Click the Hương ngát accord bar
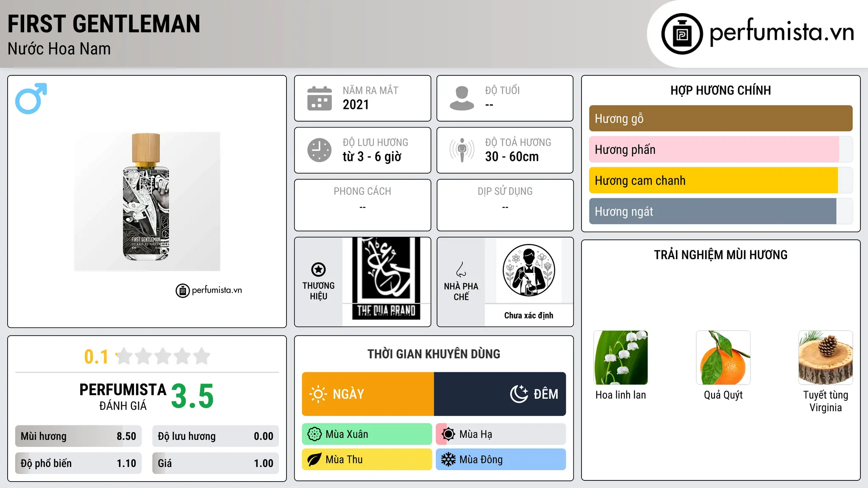Viewport: 868px width, 488px height. [x=721, y=211]
